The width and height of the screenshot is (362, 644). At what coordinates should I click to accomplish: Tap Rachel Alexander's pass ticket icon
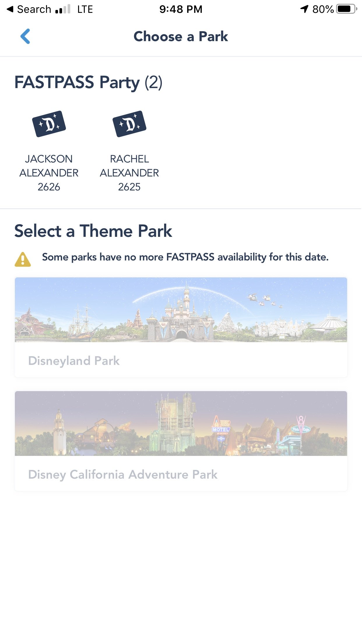pyautogui.click(x=129, y=124)
